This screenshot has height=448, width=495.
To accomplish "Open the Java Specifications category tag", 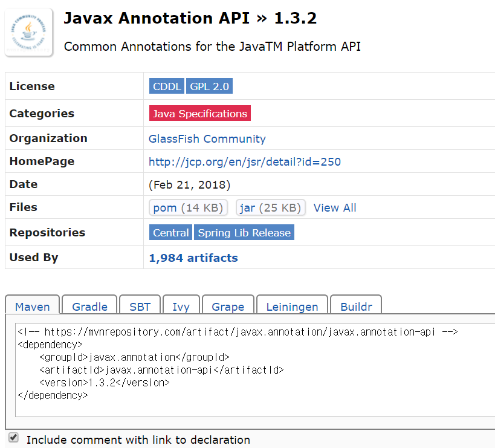I will (200, 113).
